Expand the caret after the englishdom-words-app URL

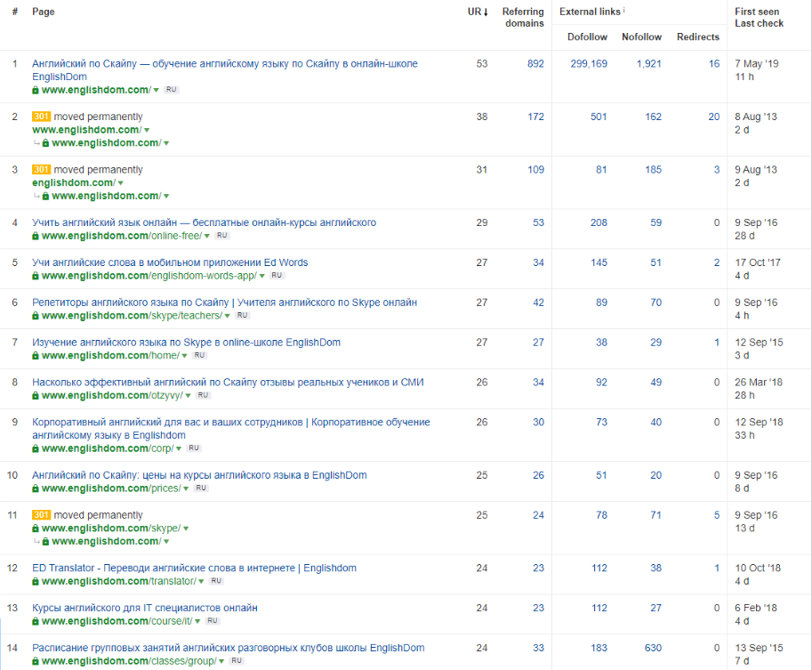coord(261,276)
